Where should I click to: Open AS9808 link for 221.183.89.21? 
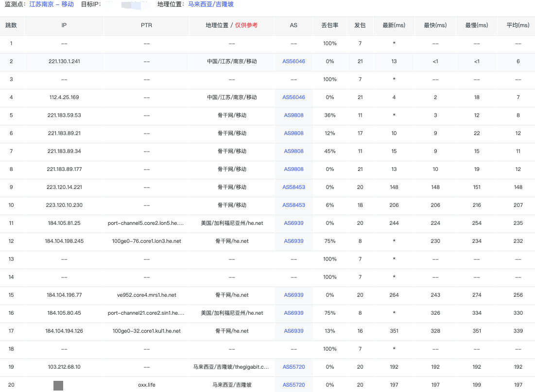point(294,133)
